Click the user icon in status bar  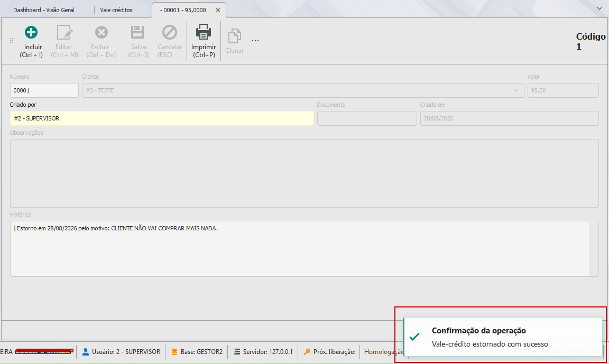click(x=86, y=352)
